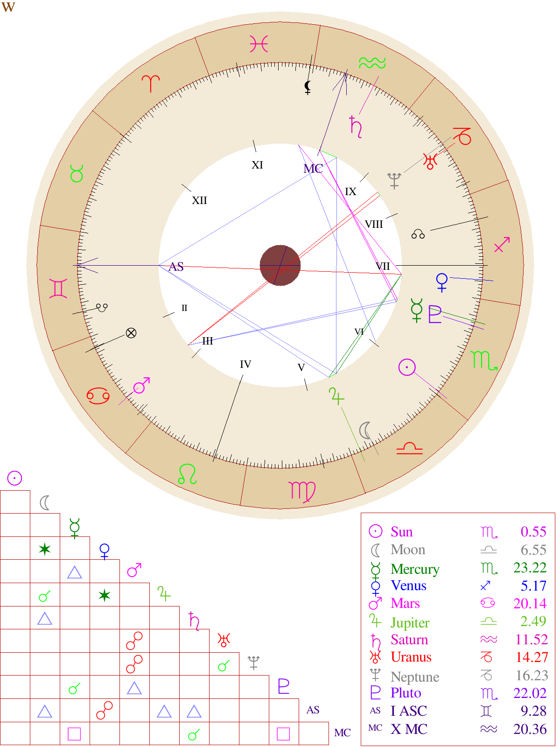Click the Sun header glyph of aspect grid

(x=14, y=478)
